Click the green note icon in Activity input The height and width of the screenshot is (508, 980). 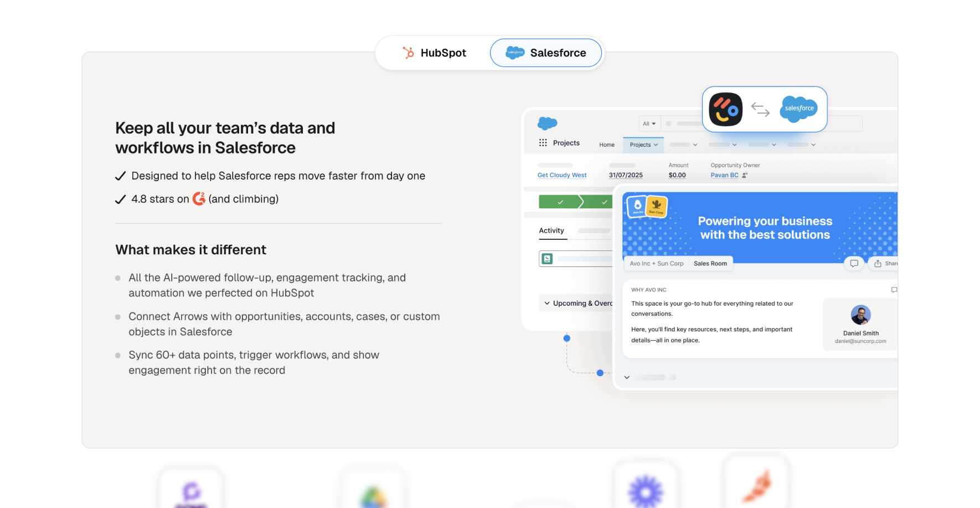tap(547, 259)
